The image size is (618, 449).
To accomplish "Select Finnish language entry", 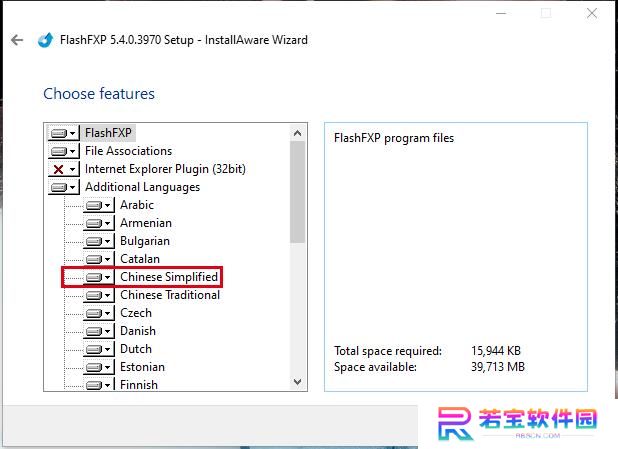I will 139,384.
